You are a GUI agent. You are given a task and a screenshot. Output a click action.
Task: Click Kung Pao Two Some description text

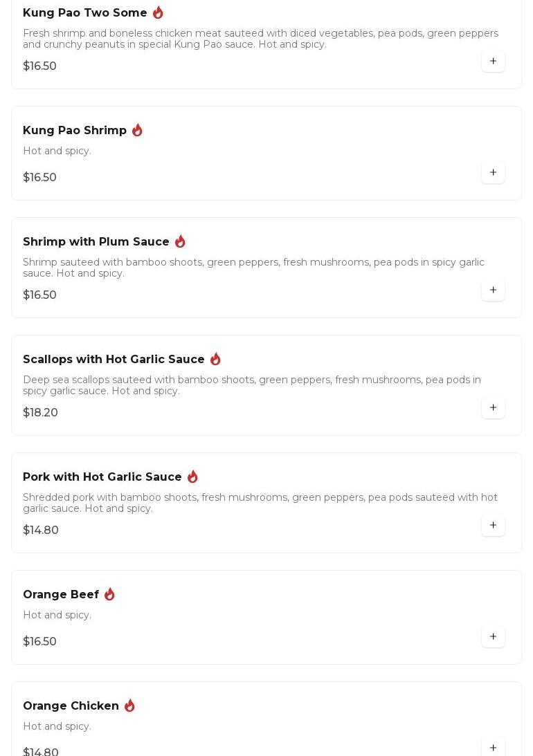click(x=260, y=39)
